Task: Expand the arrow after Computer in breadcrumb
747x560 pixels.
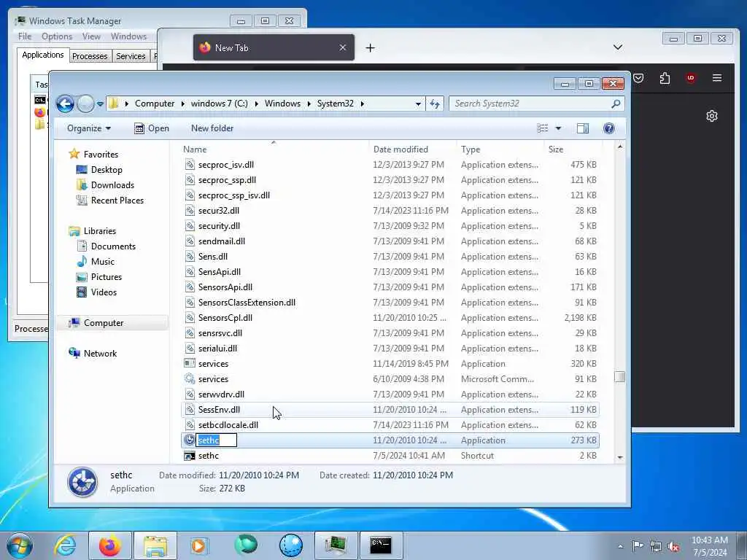Action: [183, 104]
